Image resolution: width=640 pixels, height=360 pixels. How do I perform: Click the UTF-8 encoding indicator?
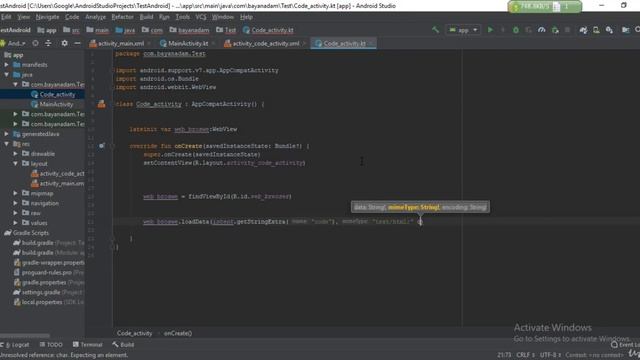tap(550, 355)
